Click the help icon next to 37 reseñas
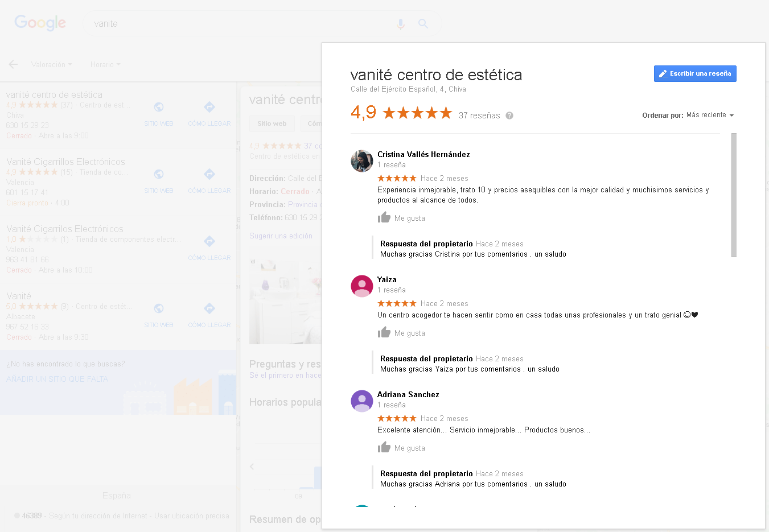 (x=509, y=116)
